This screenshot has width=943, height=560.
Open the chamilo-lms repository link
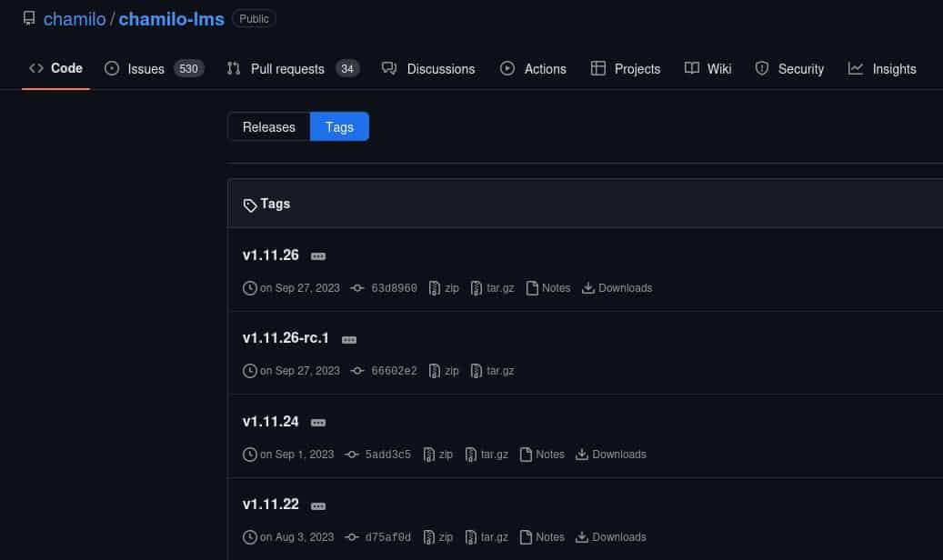[x=171, y=19]
